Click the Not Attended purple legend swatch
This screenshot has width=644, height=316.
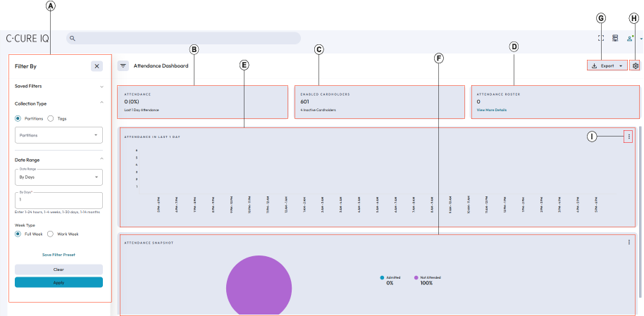tap(416, 278)
